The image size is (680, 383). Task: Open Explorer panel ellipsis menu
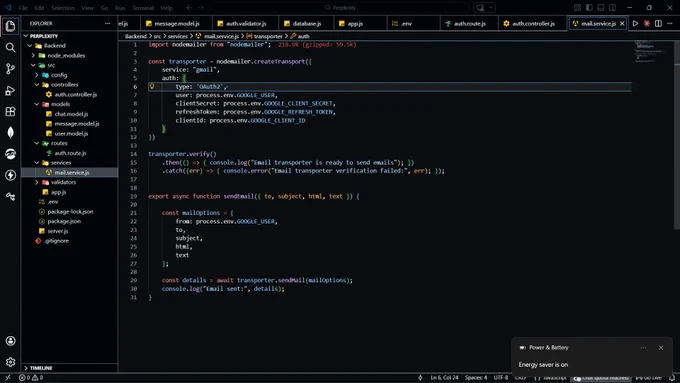108,23
